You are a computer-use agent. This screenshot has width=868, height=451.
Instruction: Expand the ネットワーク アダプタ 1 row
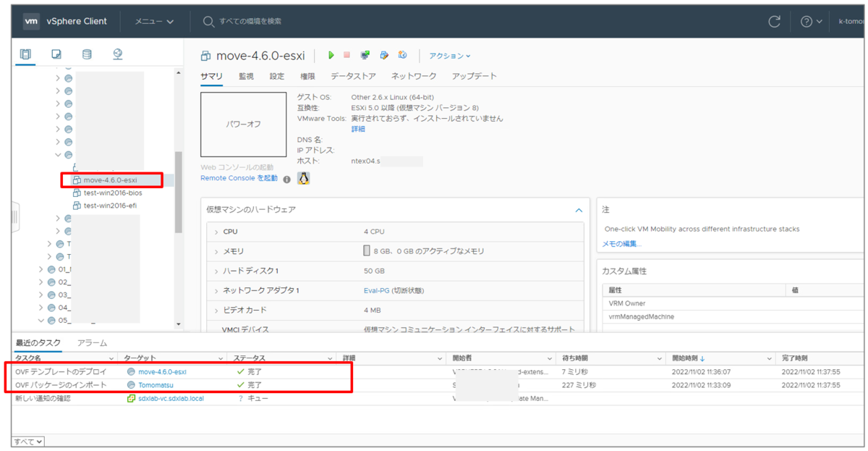[x=216, y=290]
